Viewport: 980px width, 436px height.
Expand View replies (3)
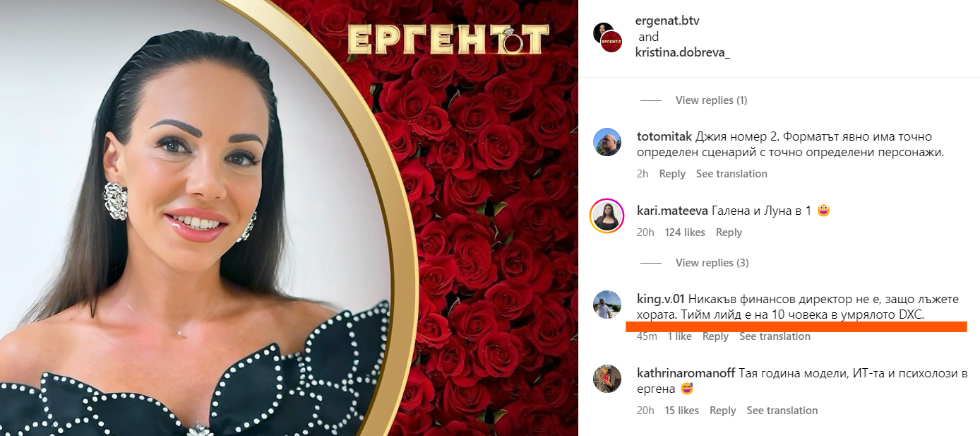tap(712, 263)
